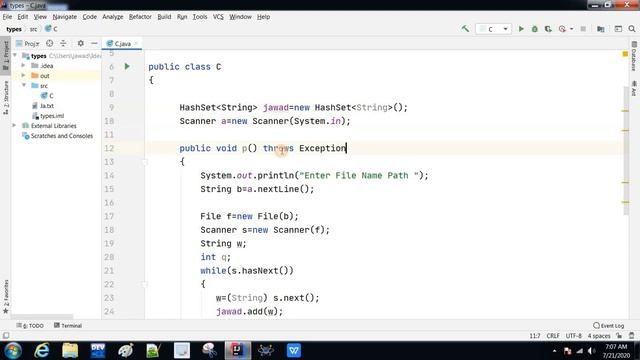
Task: Change the CRLF line separator
Action: point(553,336)
